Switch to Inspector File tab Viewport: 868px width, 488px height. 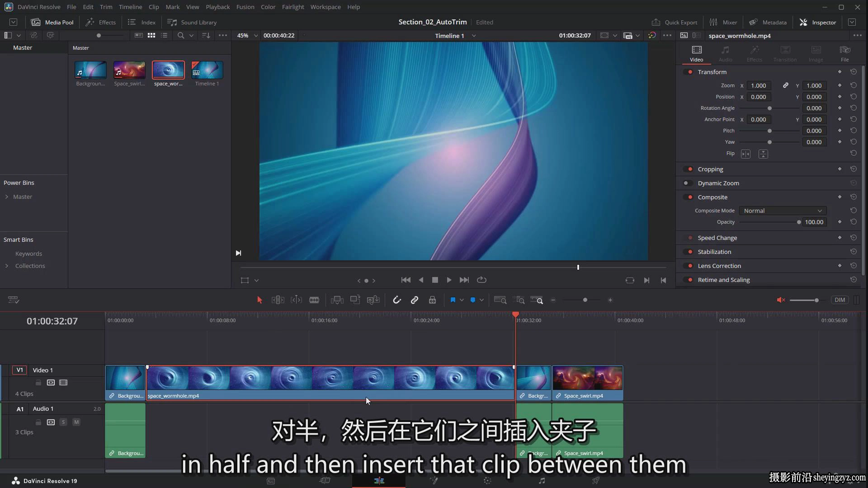click(844, 54)
